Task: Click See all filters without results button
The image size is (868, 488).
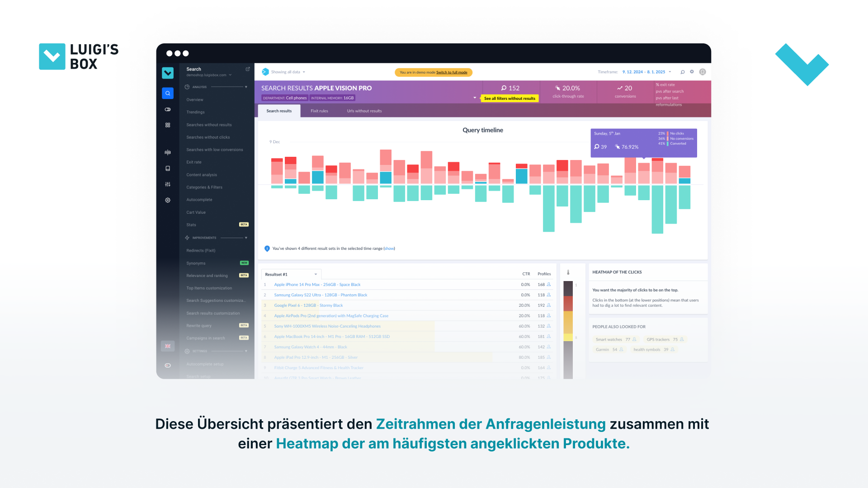Action: coord(509,99)
